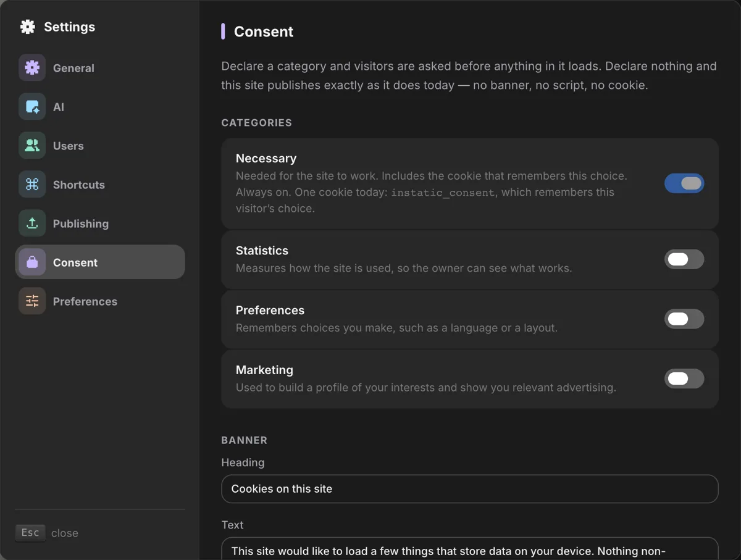Go to Preferences in the settings sidebar

(x=100, y=301)
